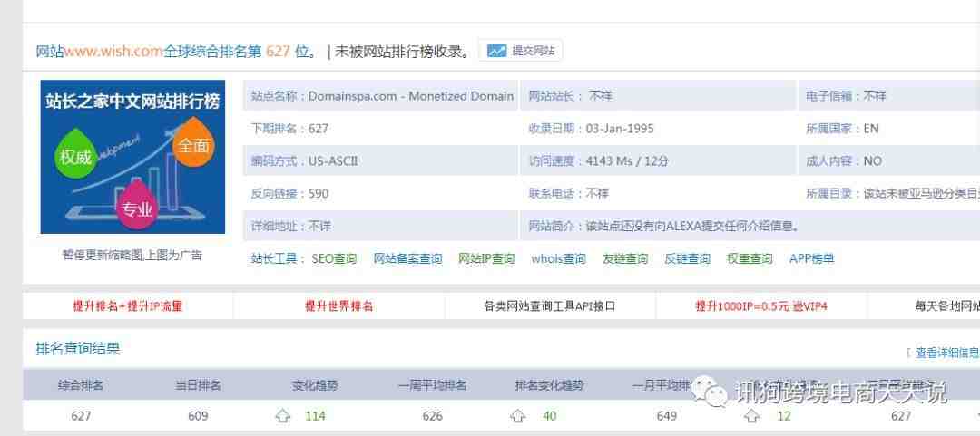980x436 pixels.
Task: Open the 反链查询 link
Action: (687, 258)
